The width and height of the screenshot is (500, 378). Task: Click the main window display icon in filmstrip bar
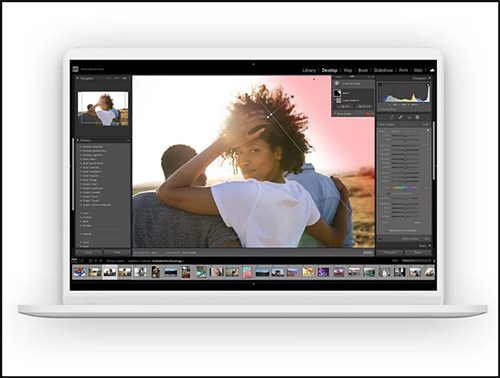(x=74, y=261)
